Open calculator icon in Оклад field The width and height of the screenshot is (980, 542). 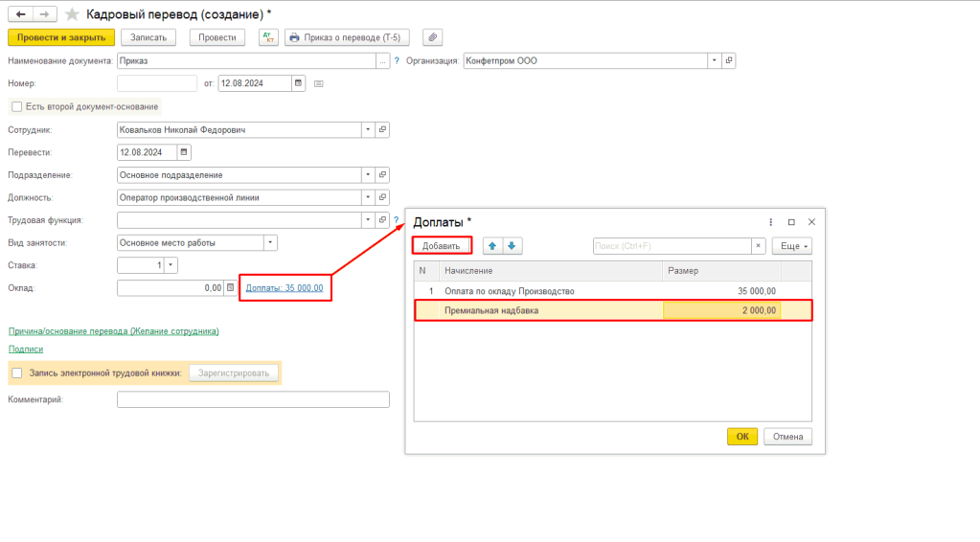(230, 287)
